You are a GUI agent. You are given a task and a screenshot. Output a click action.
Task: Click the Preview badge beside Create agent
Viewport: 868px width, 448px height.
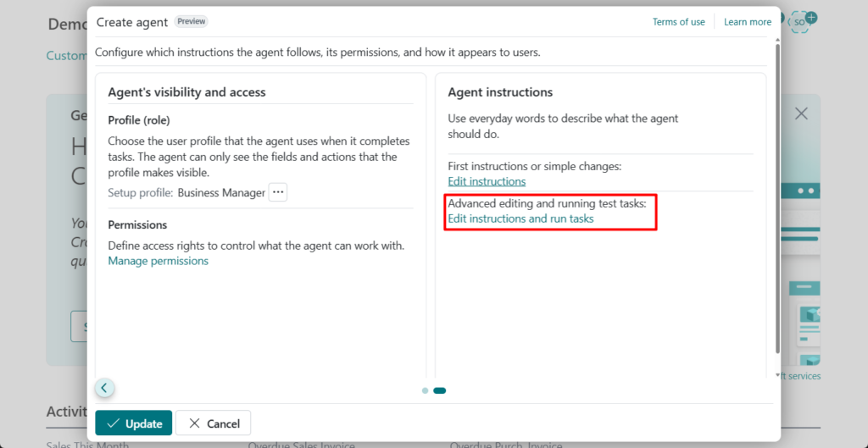[x=191, y=21]
